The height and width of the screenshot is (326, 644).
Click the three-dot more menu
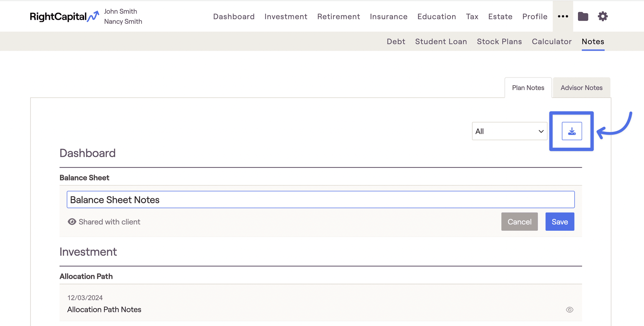pyautogui.click(x=563, y=16)
